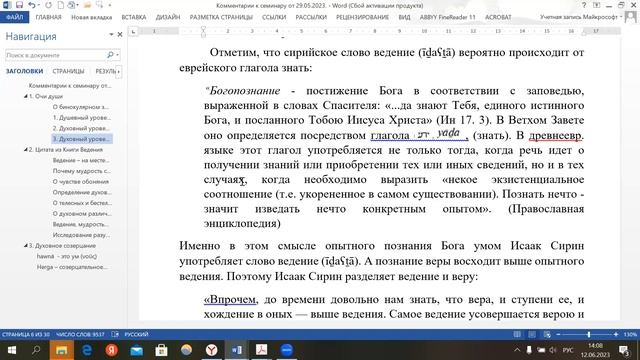Viewport: 640px width, 360px height.
Task: Open the РАЗМЕТКА СТРАНИЦЫ tab
Action: pos(221,17)
